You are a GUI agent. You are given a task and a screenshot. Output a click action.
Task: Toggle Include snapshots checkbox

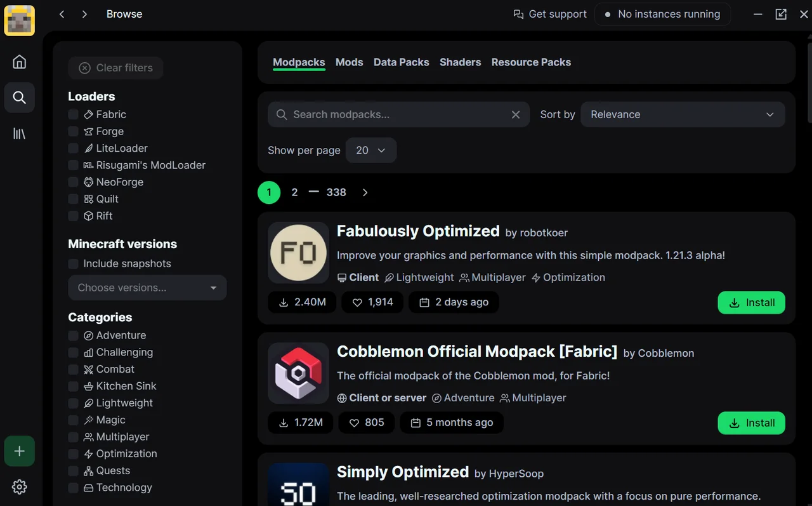point(73,263)
